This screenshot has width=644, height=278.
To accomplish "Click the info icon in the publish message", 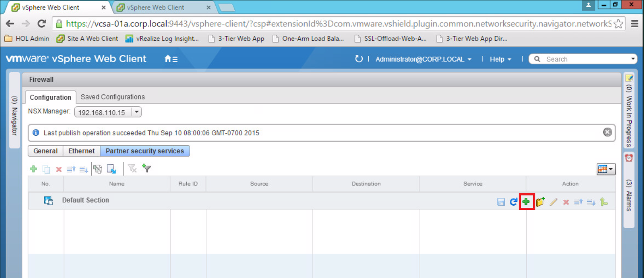I will [x=36, y=133].
